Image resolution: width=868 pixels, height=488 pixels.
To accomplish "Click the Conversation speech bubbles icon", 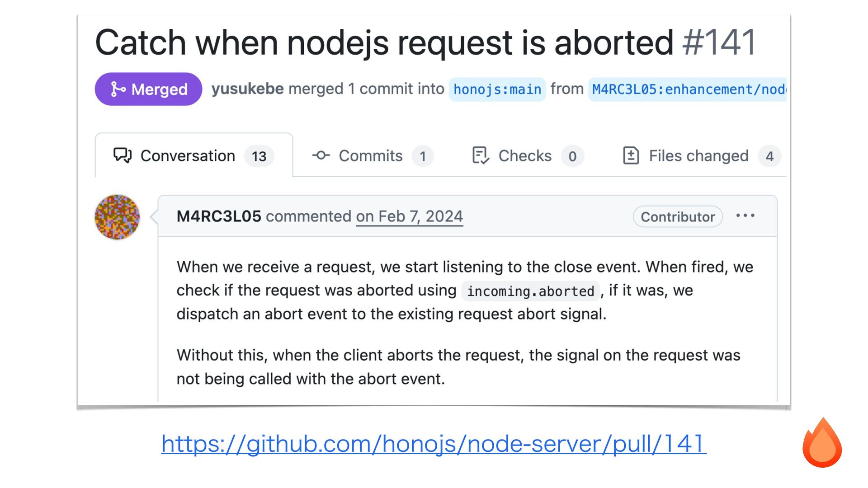I will click(122, 155).
